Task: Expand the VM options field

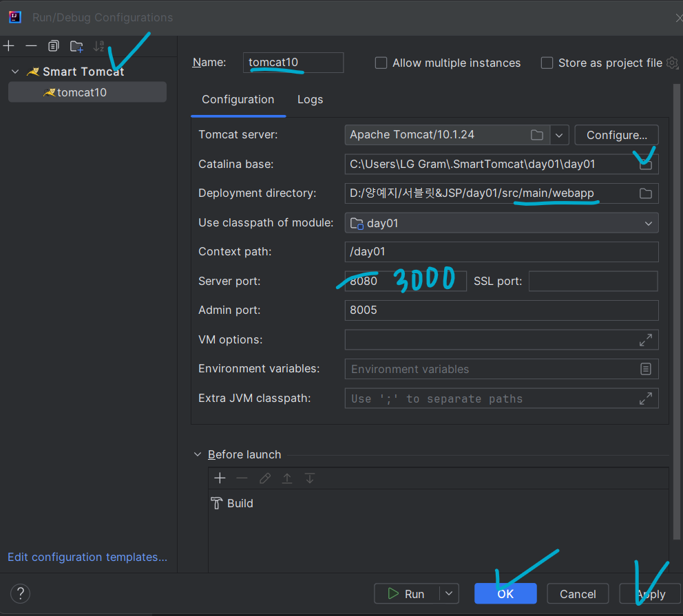Action: pos(646,340)
